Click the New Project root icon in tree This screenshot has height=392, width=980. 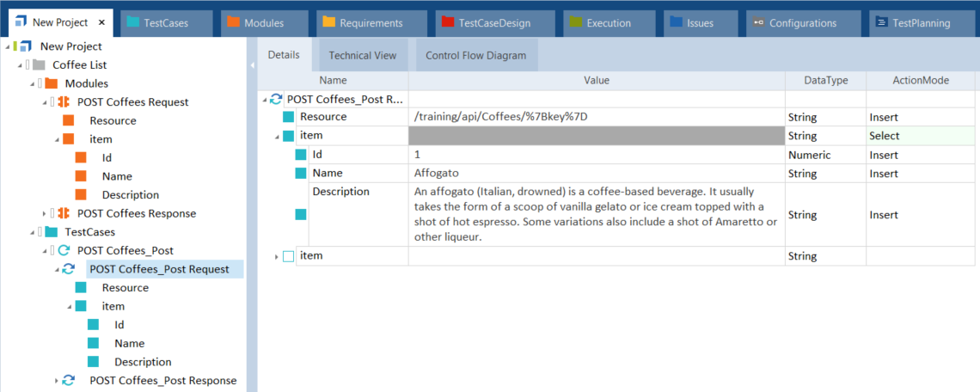click(x=26, y=46)
